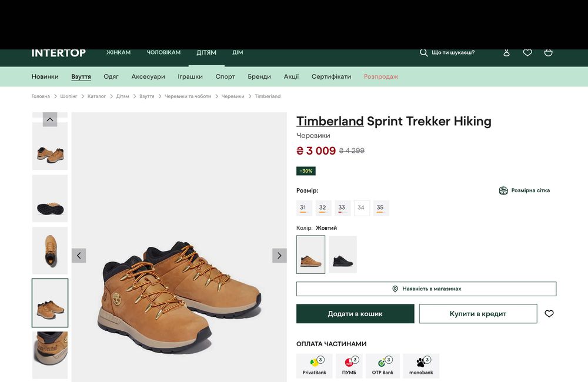Show next product image arrow
Screen dimensions: 588x382
pos(279,255)
